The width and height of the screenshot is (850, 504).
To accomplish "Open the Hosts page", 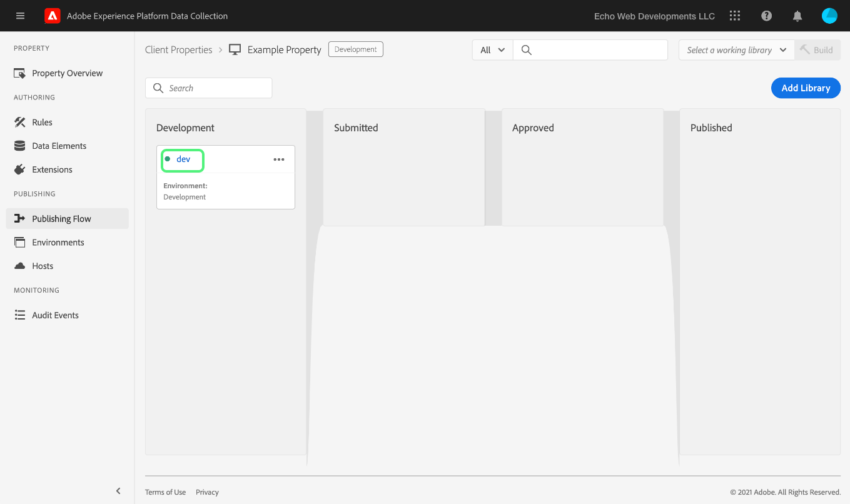I will pyautogui.click(x=43, y=266).
